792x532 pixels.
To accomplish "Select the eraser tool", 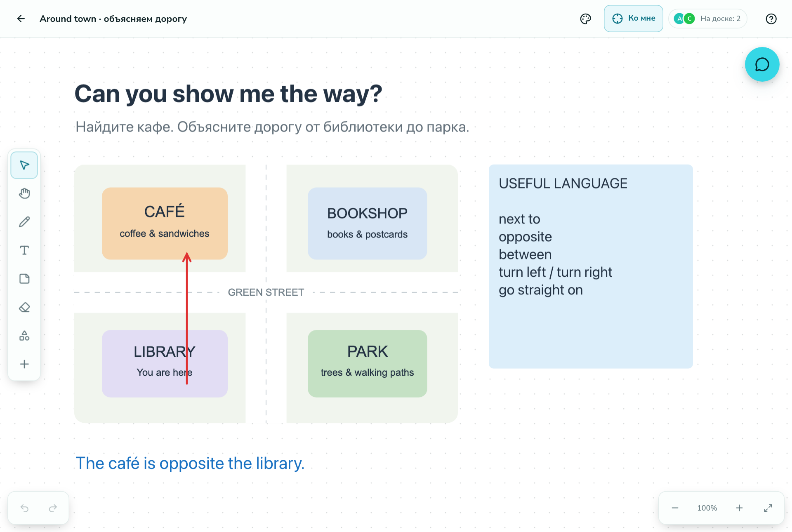I will (24, 307).
